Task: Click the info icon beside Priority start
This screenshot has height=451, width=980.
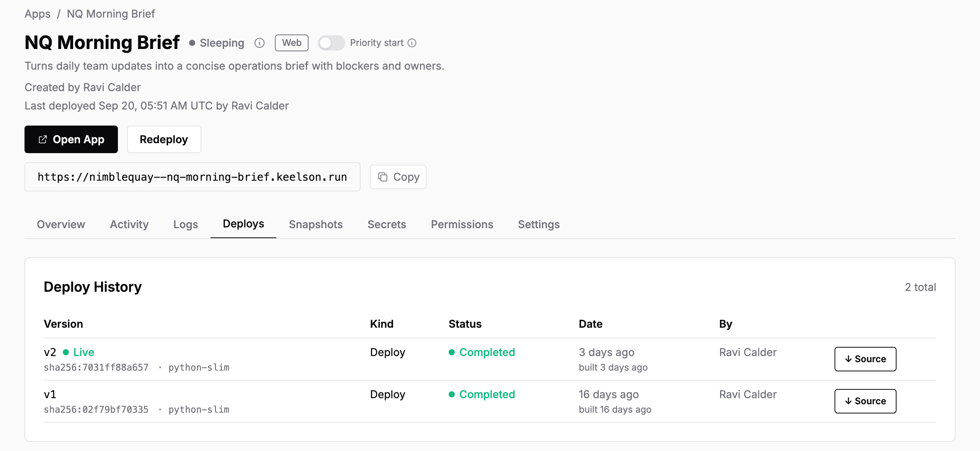Action: pos(412,43)
